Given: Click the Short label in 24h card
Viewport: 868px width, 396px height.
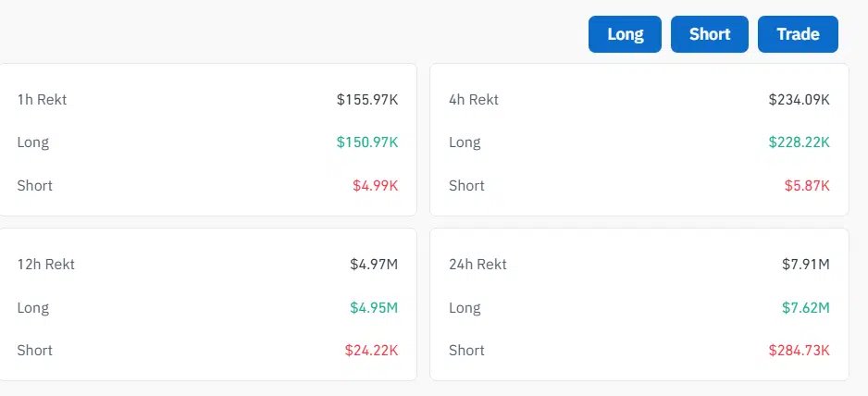Looking at the screenshot, I should (466, 350).
